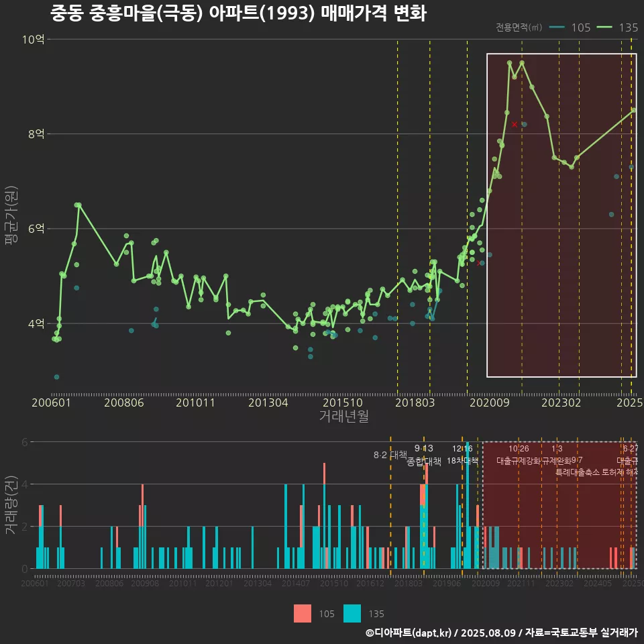Image resolution: width=644 pixels, height=644 pixels.
Task: Click the 특례대출축소 annotation text
Action: (578, 472)
